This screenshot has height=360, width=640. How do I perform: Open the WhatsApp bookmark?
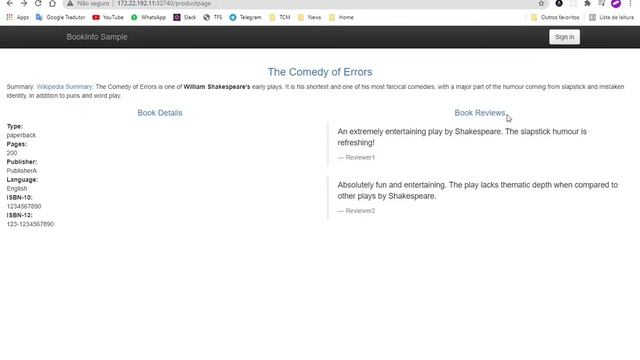(148, 17)
